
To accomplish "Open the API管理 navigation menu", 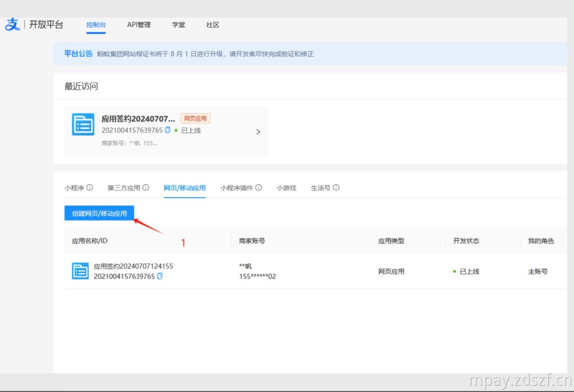I will (138, 25).
